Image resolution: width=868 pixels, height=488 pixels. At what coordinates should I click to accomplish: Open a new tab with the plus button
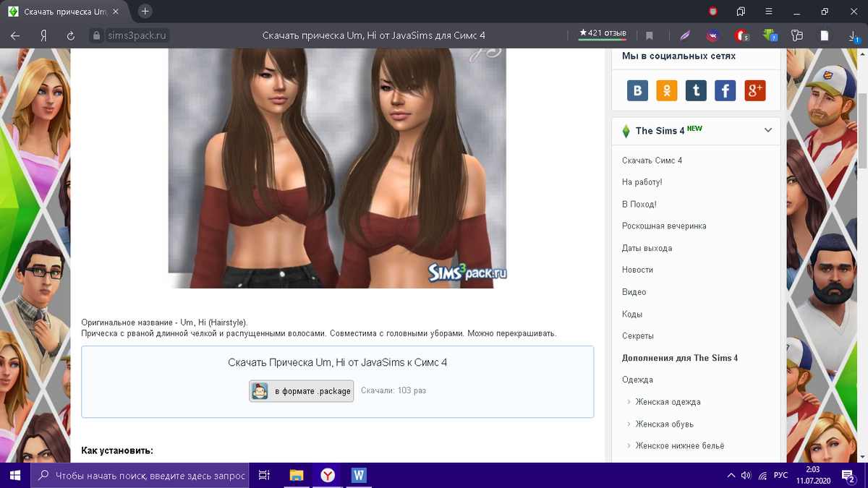(x=145, y=12)
